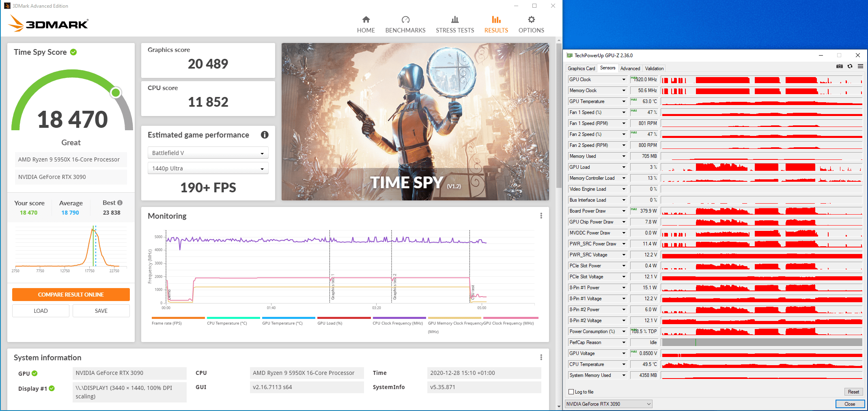Toggle CPU Clock Frequency legend in Monitoring
This screenshot has height=411, width=868.
point(399,321)
